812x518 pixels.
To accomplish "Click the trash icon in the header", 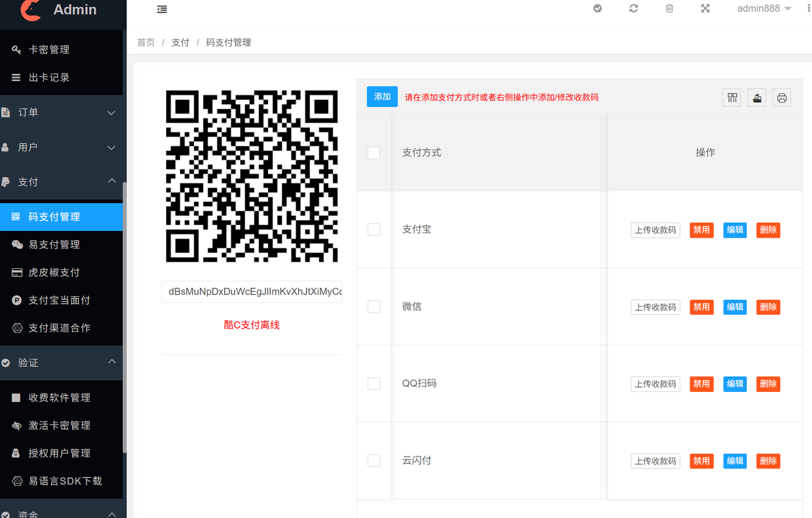I will pyautogui.click(x=669, y=8).
